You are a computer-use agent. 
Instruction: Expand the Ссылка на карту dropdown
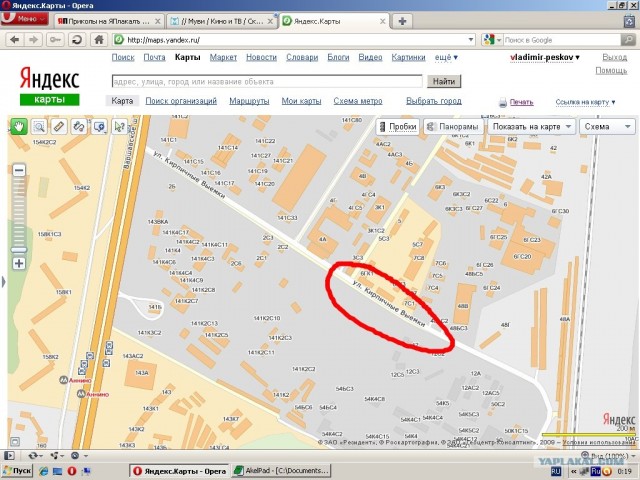click(x=585, y=102)
